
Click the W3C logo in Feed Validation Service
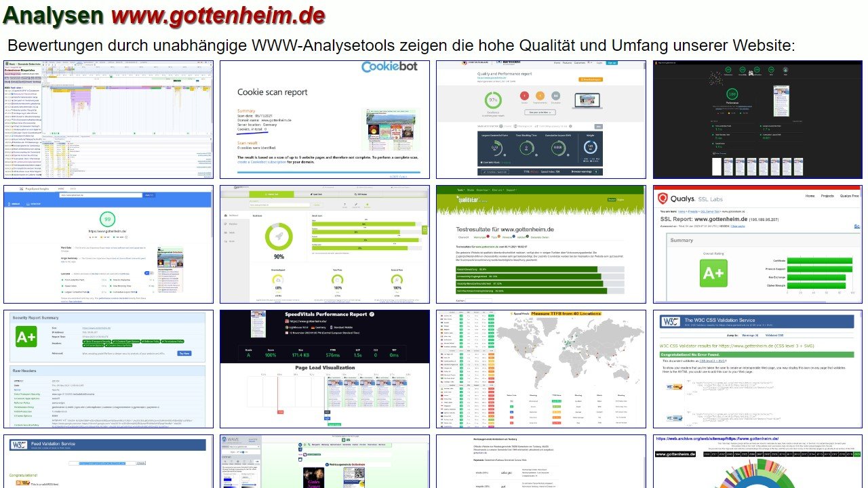tap(18, 443)
